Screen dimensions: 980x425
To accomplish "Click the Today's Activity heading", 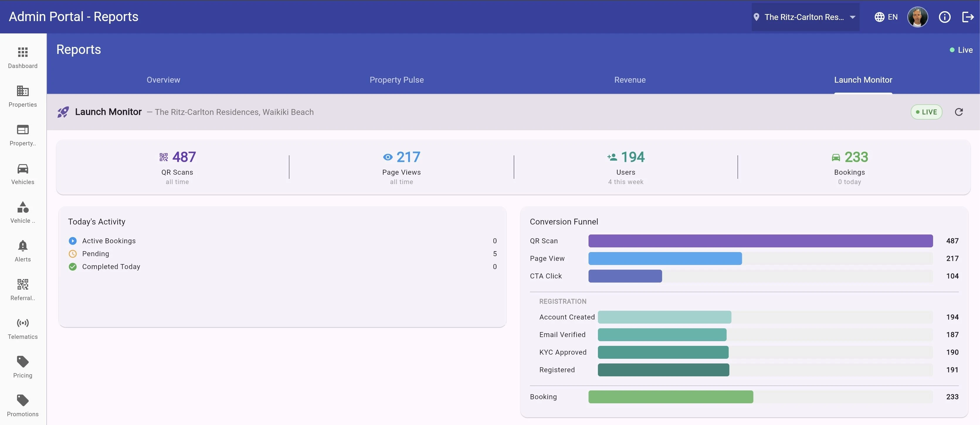I will click(x=97, y=222).
